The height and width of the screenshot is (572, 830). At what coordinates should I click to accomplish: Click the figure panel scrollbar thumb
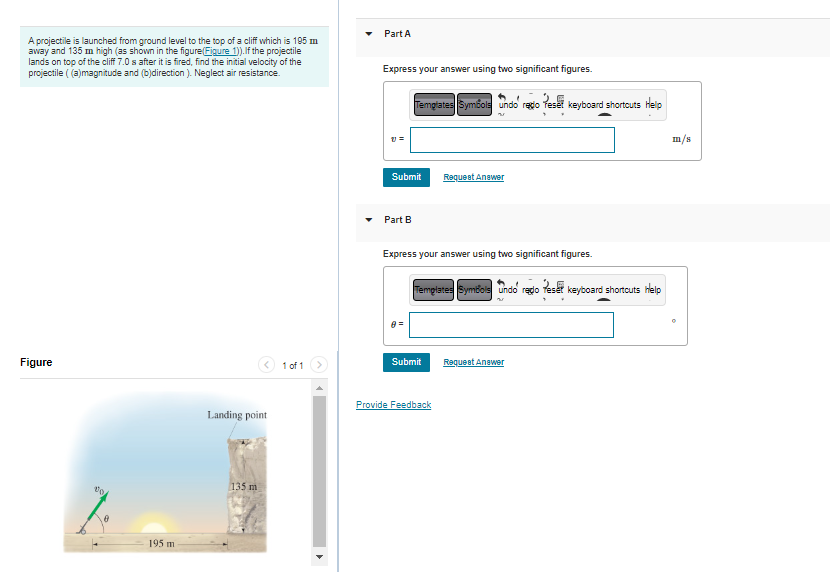point(319,471)
